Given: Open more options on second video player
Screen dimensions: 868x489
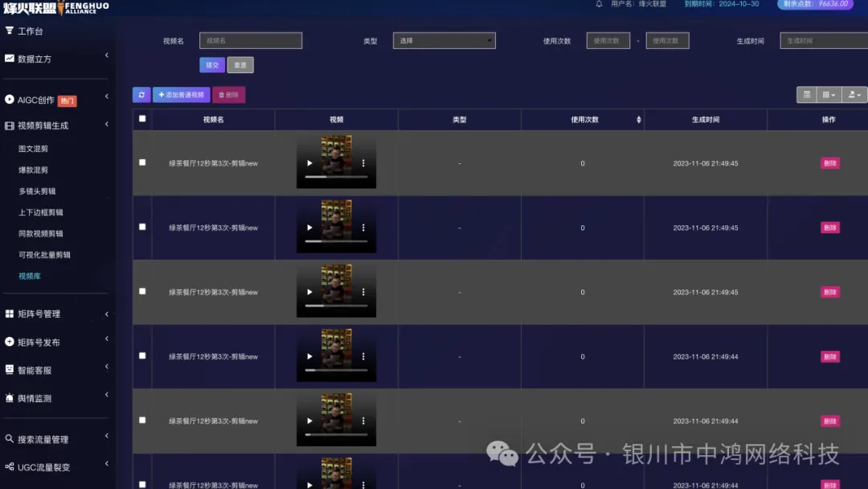Looking at the screenshot, I should tap(363, 228).
